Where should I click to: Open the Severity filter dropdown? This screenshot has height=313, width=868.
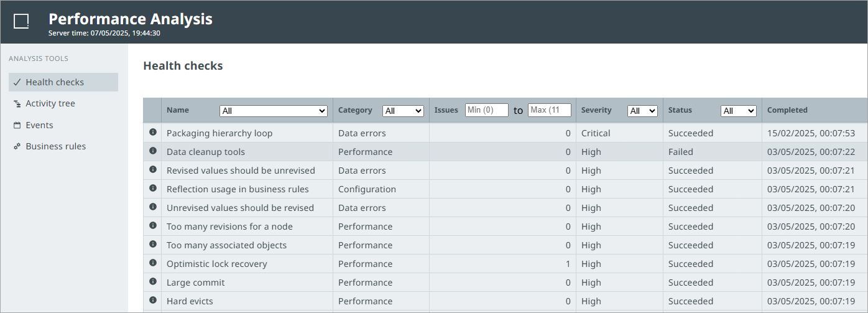[x=642, y=111]
